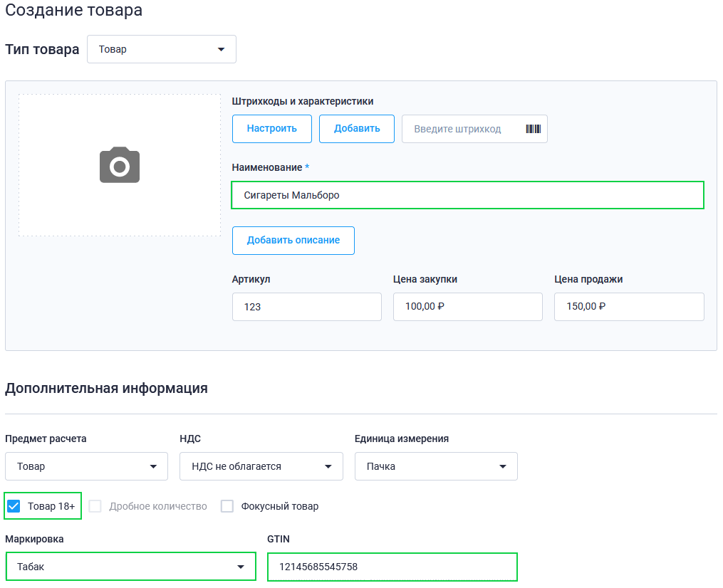
Task: Click the Наименование field with Сигареты Мальборо
Action: click(467, 195)
